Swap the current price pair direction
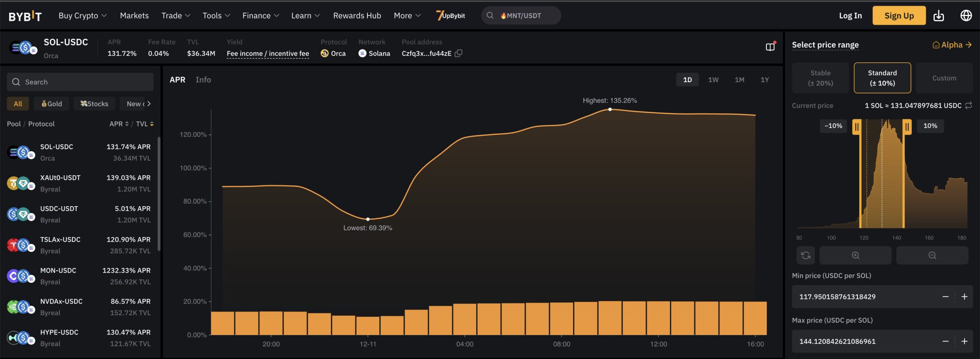Viewport: 980px width, 359px height. coord(969,106)
